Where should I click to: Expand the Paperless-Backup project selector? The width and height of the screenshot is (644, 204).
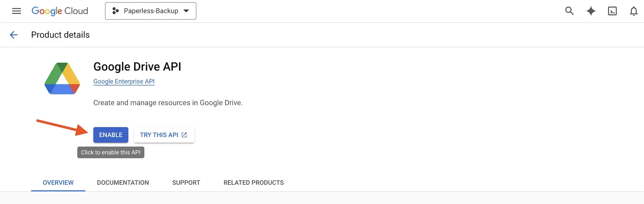click(151, 11)
